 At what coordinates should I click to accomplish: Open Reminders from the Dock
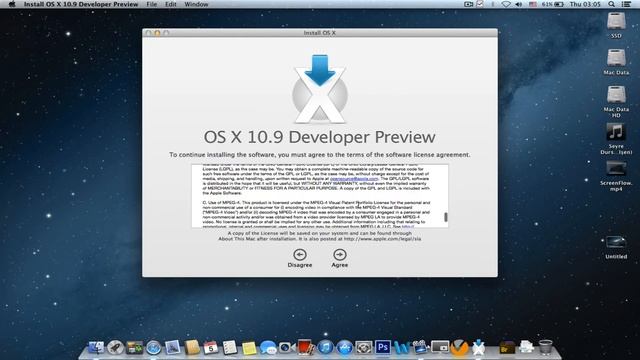tap(230, 347)
